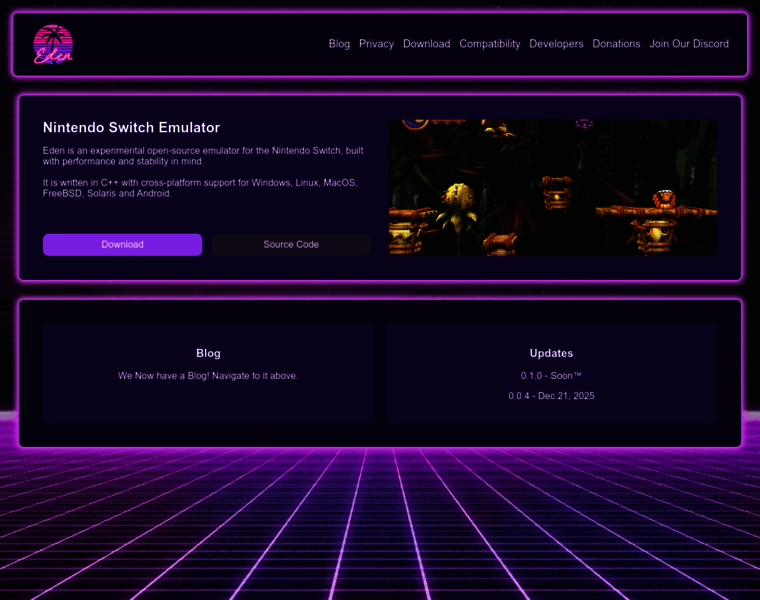The width and height of the screenshot is (760, 600).
Task: Navigate to the Developers page
Action: pyautogui.click(x=556, y=44)
